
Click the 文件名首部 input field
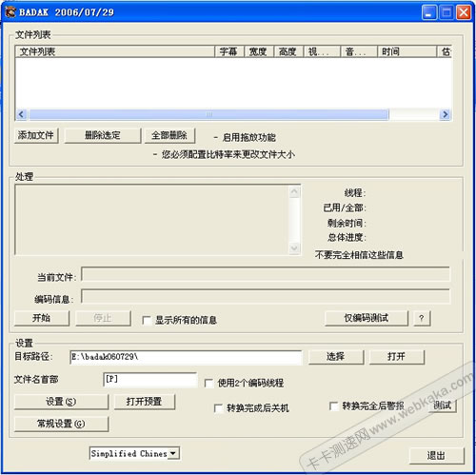tap(150, 380)
